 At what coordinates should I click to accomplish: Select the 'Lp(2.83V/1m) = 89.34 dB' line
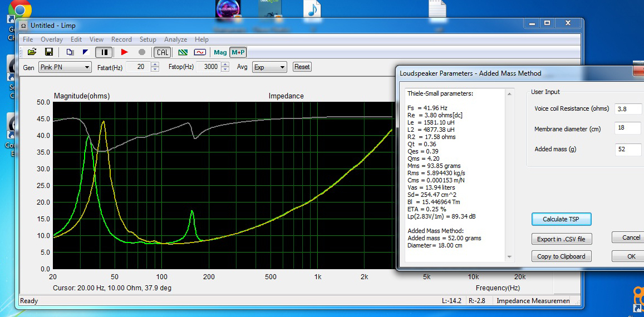click(x=441, y=216)
